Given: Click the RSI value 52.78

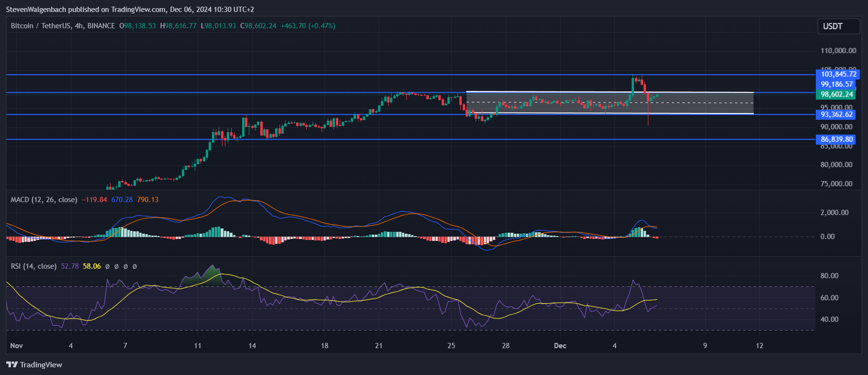Looking at the screenshot, I should [70, 266].
